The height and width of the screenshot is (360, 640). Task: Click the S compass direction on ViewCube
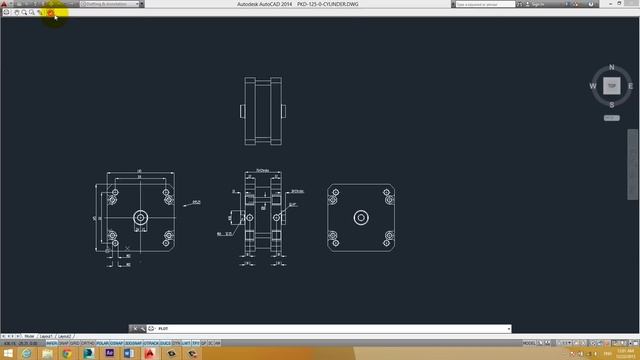pos(611,105)
